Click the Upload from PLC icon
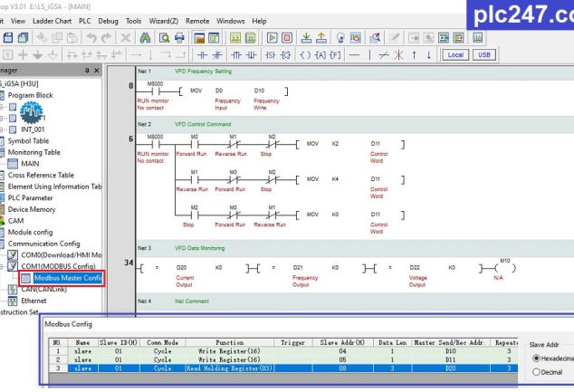Screen dimensions: 574x392 pyautogui.click(x=321, y=38)
